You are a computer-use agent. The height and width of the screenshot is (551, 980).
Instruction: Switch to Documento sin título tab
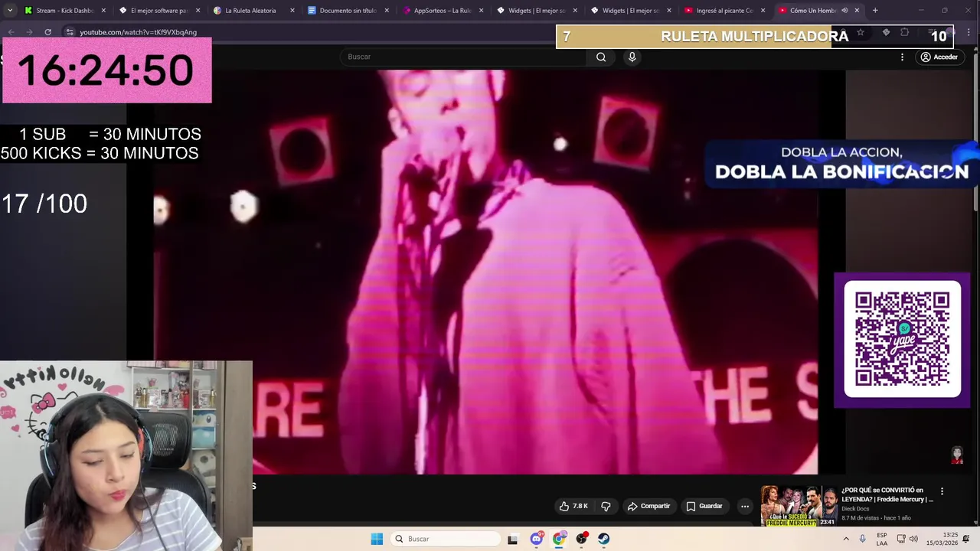[348, 11]
